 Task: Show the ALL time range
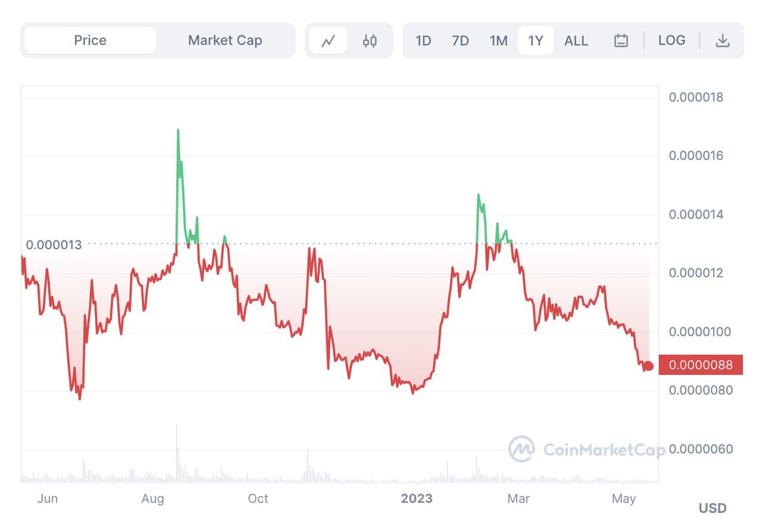[576, 40]
